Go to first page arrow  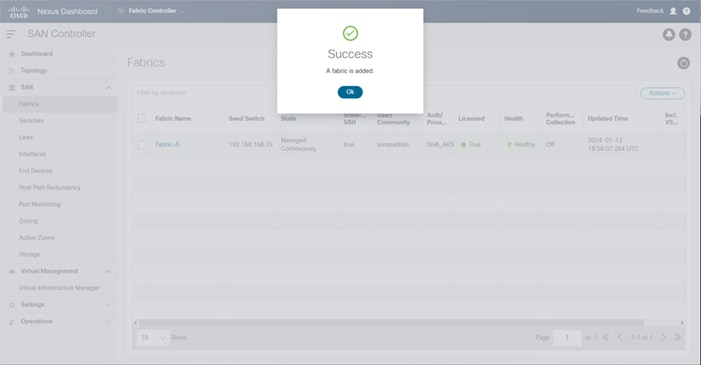pyautogui.click(x=606, y=338)
